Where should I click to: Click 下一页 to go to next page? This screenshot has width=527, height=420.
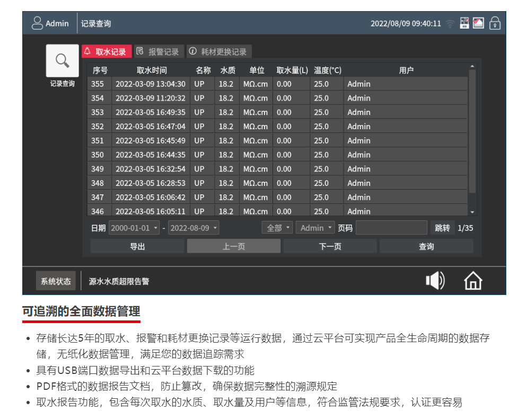330,246
